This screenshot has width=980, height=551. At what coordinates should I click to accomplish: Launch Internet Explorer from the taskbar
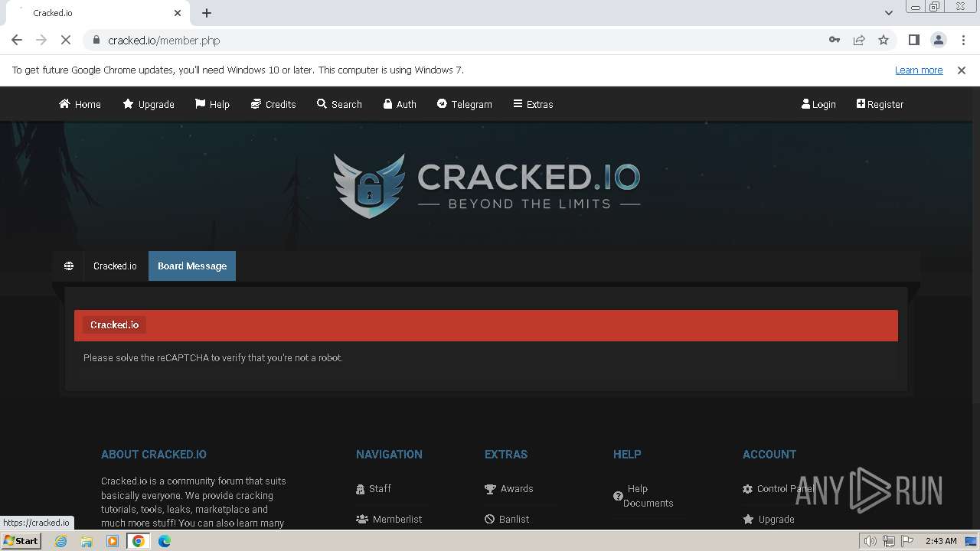(x=60, y=541)
